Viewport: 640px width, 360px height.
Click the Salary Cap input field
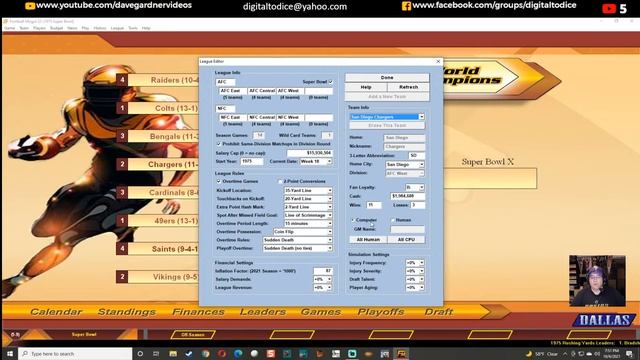click(310, 153)
